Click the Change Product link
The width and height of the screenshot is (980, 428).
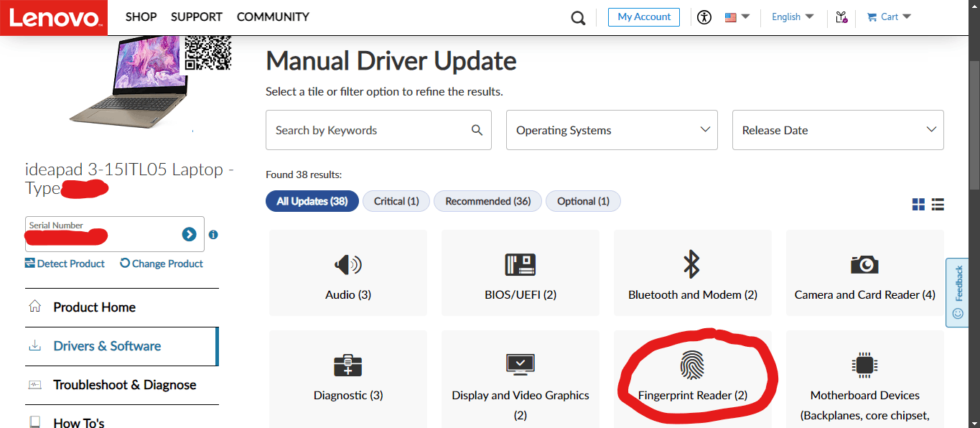[x=162, y=264]
